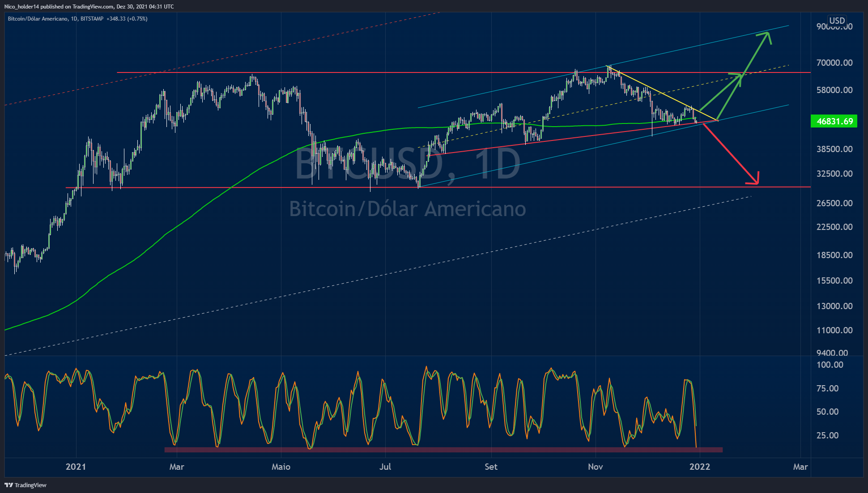Click the oscillator 25.00 scale label
The height and width of the screenshot is (493, 868).
point(828,435)
